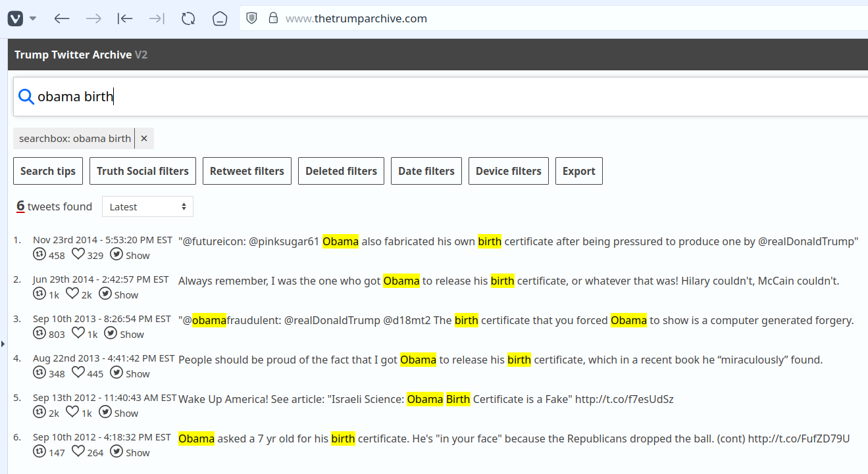Screen dimensions: 868x474
Task: Show the Sep 13th 2012 tweet
Action: point(119,413)
